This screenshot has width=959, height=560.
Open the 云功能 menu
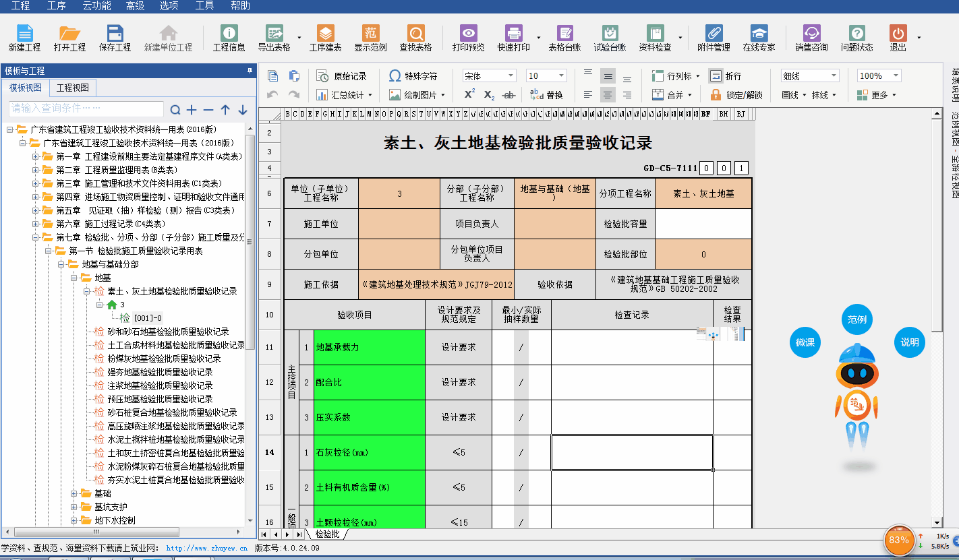[96, 6]
